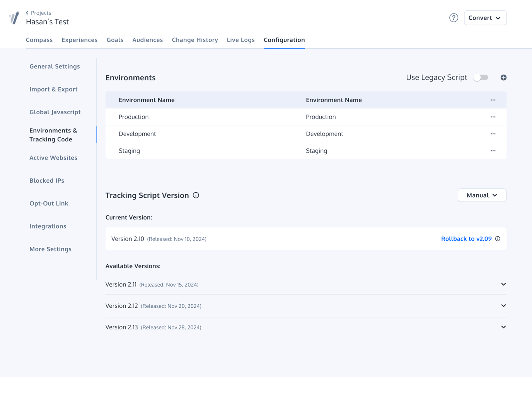Open the three-dot menu for Staging environment

coord(493,151)
